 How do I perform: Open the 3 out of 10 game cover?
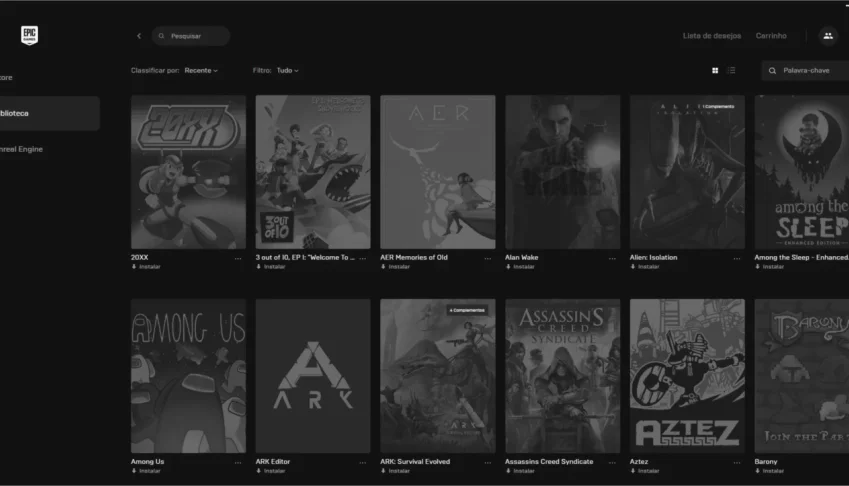[x=313, y=172]
